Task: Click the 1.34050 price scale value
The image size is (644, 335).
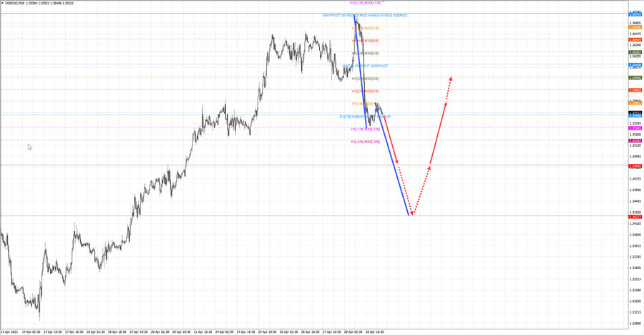Action: [636, 235]
